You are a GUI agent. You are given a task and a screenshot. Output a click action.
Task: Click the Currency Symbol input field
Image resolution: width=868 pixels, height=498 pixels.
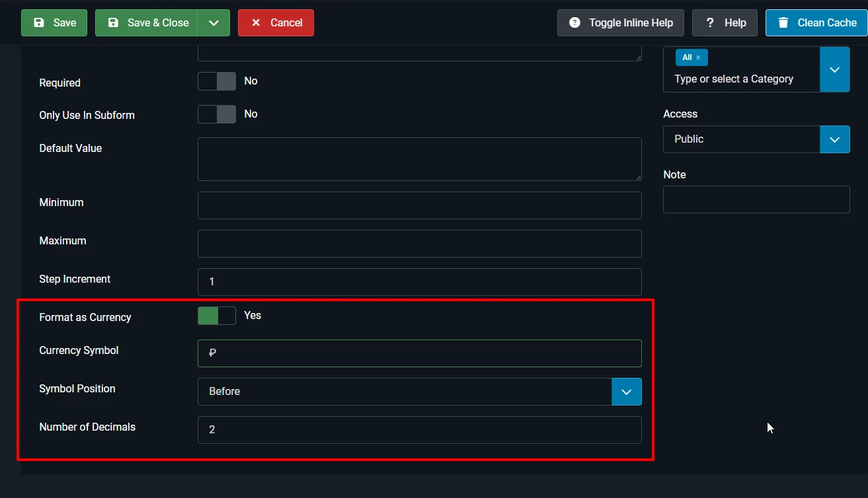click(419, 353)
